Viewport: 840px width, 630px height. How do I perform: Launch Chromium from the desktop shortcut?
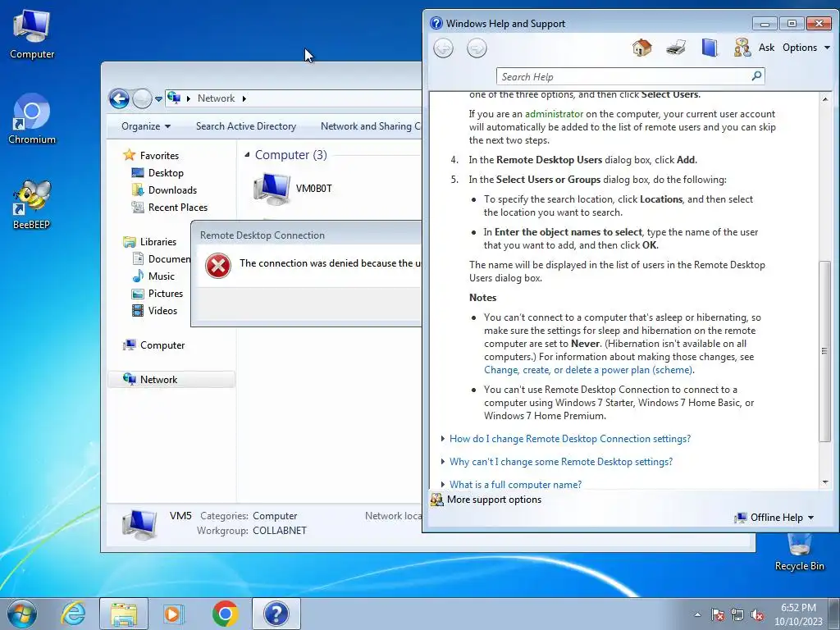[32, 119]
